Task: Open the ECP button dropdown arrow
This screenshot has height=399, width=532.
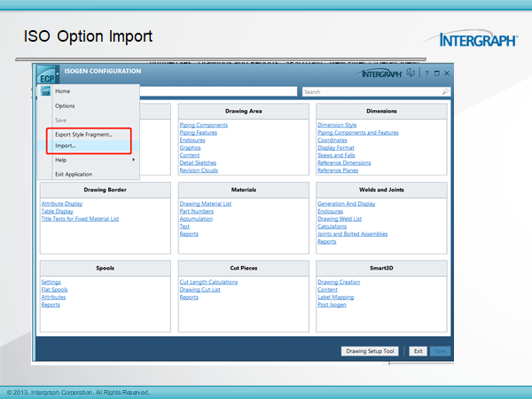Action: coord(58,74)
